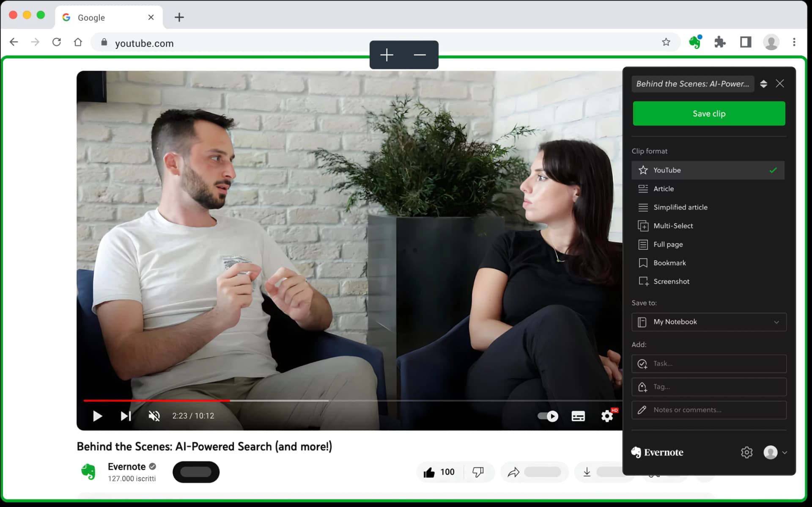812x507 pixels.
Task: Toggle subtitles captions button
Action: pos(578,416)
